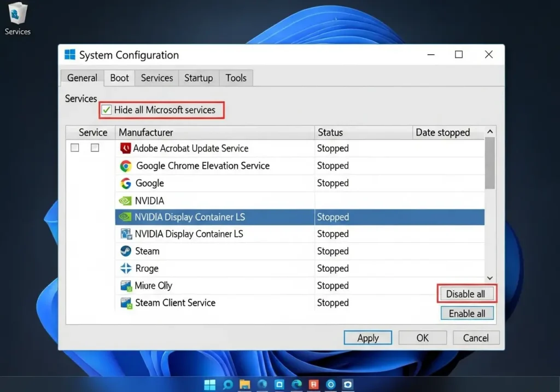The image size is (560, 392).
Task: Click the Disable all button
Action: (x=466, y=294)
